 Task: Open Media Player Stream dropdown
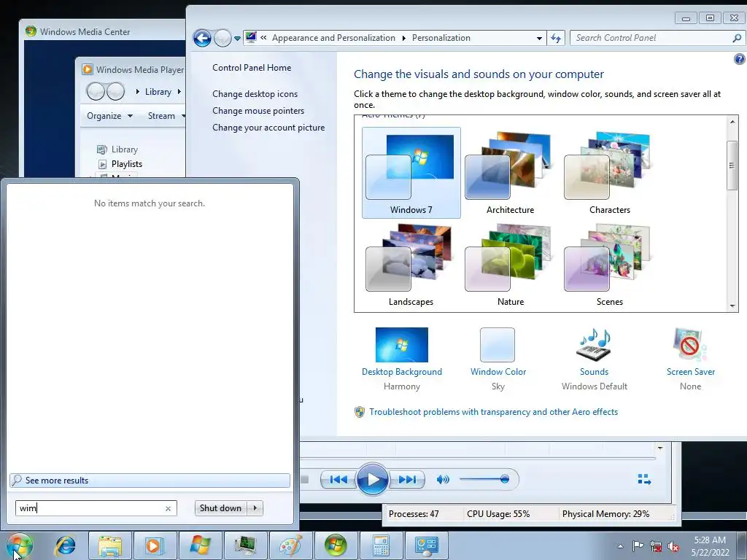coord(166,116)
